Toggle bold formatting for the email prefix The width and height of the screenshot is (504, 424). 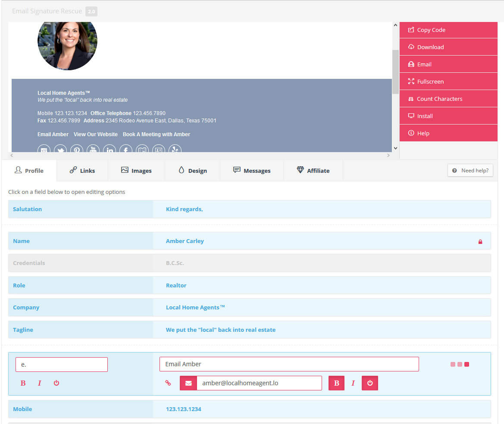tap(23, 383)
